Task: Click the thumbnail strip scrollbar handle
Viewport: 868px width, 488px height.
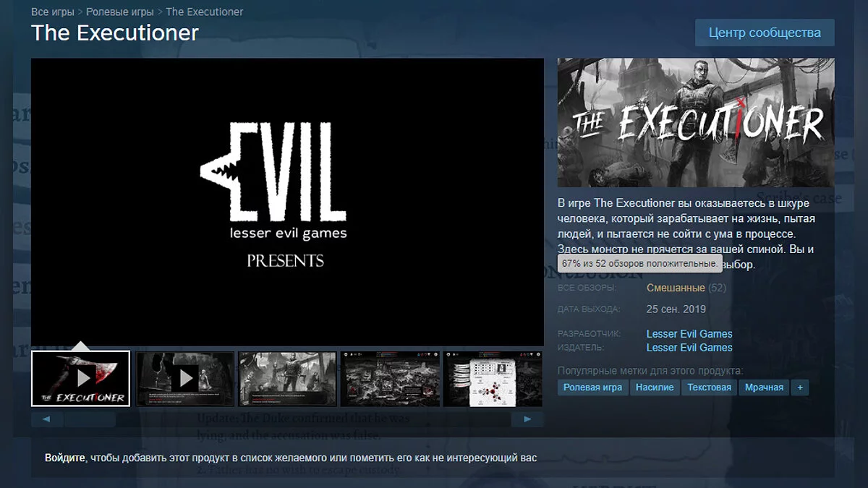Action: pos(90,419)
